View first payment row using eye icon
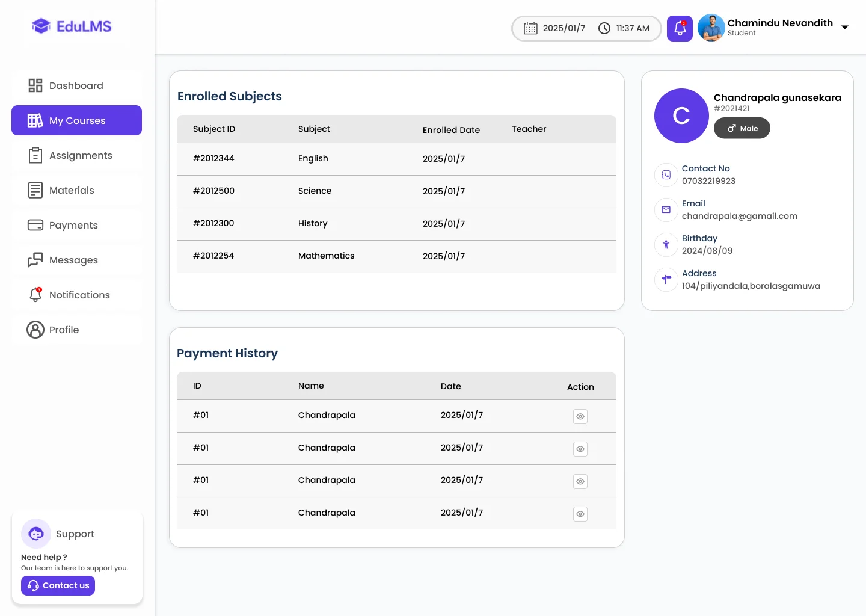This screenshot has width=866, height=616. 580,416
